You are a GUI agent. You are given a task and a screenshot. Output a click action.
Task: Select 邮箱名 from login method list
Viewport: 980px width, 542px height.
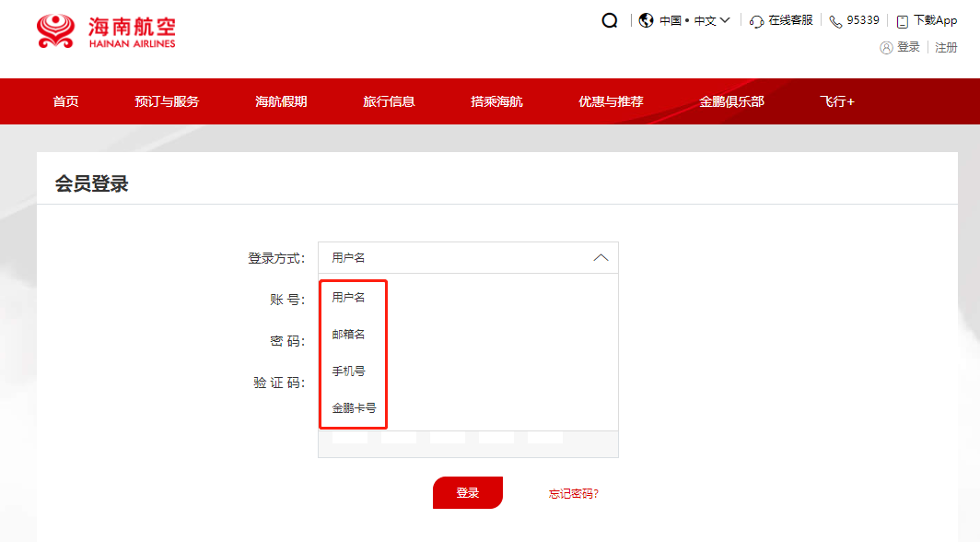tap(349, 335)
